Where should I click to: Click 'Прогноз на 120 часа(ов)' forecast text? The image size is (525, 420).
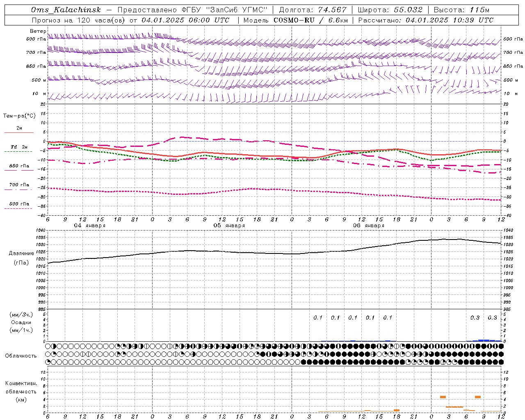point(79,20)
